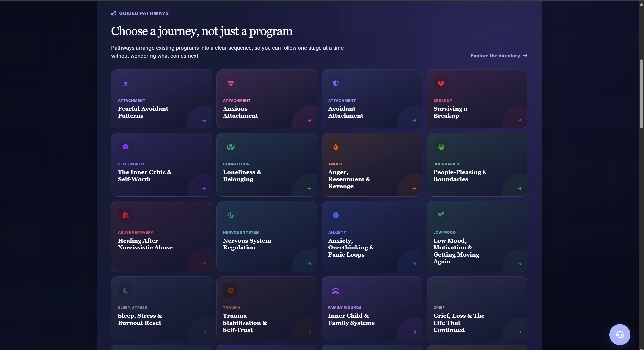Screen dimensions: 644x350
Task: Open Anxiety, Overthinking & Panic Loops title
Action: pos(351,247)
